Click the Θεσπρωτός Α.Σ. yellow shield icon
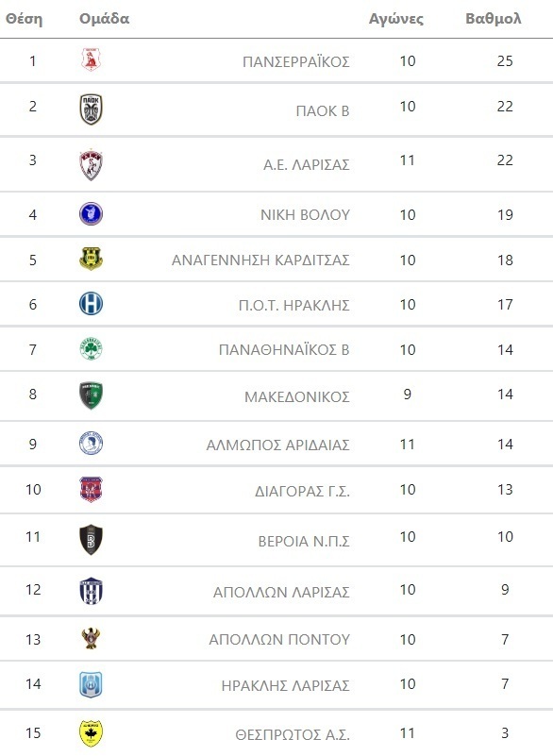 point(92,733)
